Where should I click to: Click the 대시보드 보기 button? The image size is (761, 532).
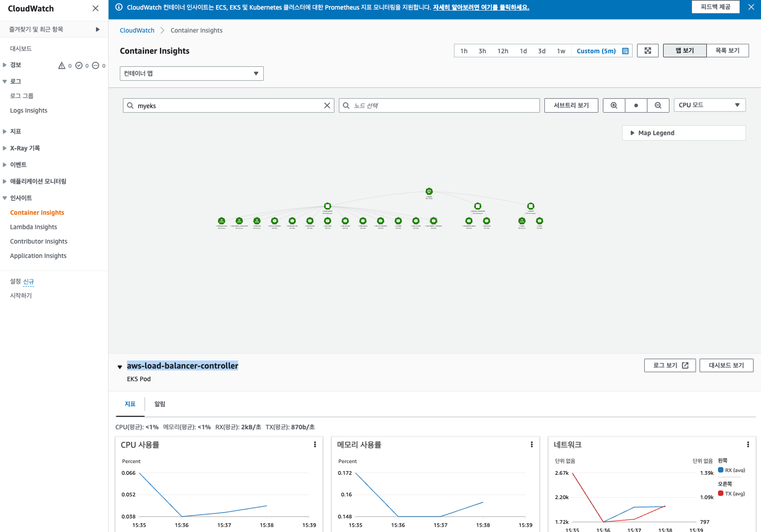pyautogui.click(x=726, y=365)
